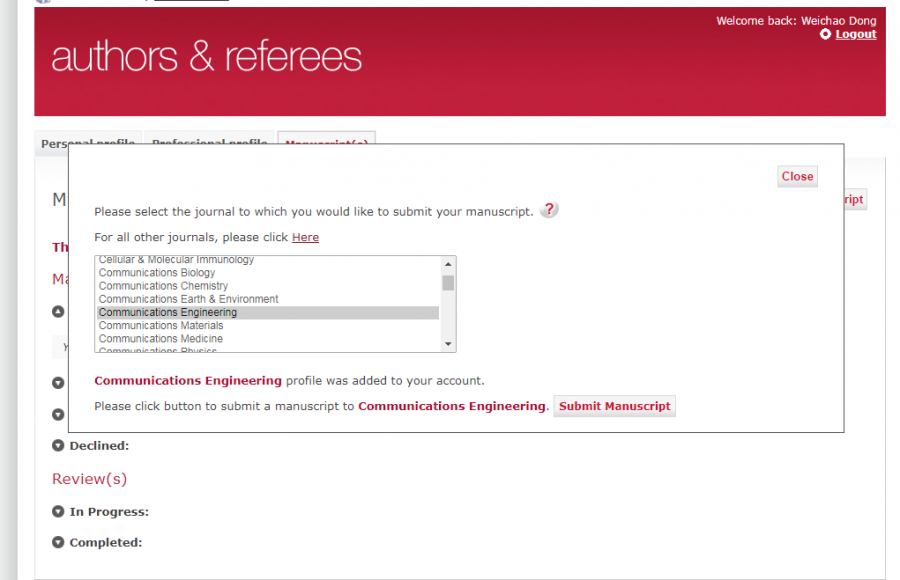Click the Submit Manuscript button

click(614, 406)
